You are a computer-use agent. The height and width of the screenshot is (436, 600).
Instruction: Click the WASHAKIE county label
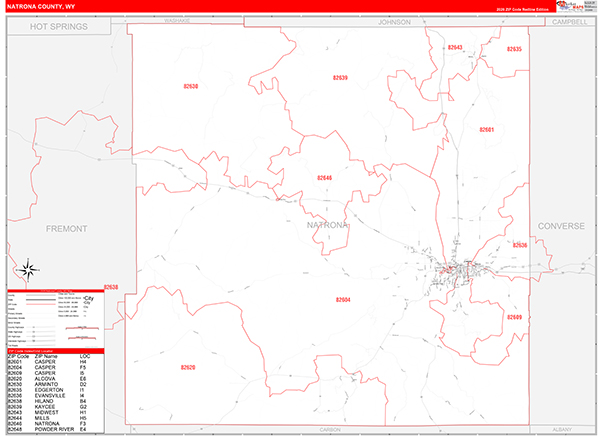pos(177,20)
